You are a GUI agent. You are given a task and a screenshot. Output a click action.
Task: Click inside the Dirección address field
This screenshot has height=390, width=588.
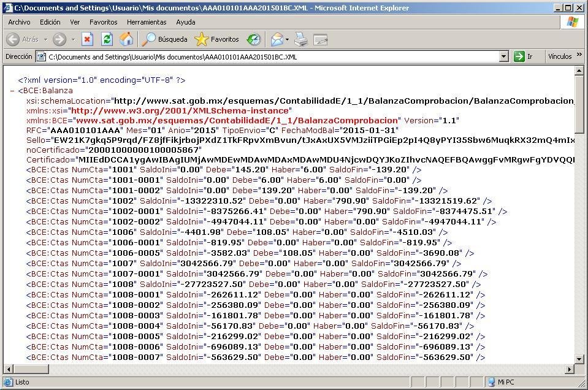272,56
